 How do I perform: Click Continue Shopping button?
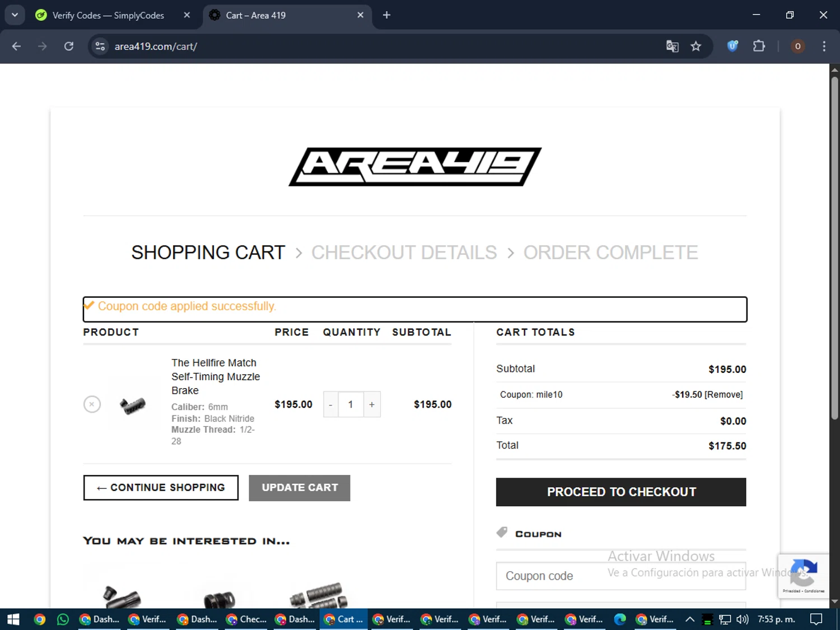coord(161,488)
